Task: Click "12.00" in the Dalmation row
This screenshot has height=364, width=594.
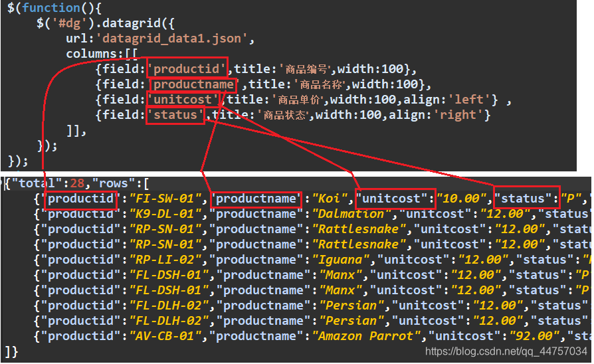Action: click(505, 214)
